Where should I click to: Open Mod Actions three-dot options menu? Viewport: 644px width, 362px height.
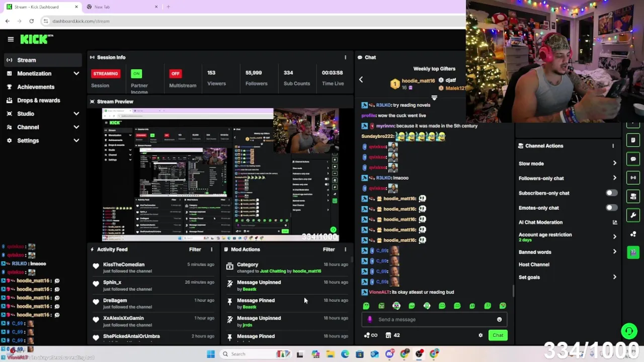(x=345, y=249)
